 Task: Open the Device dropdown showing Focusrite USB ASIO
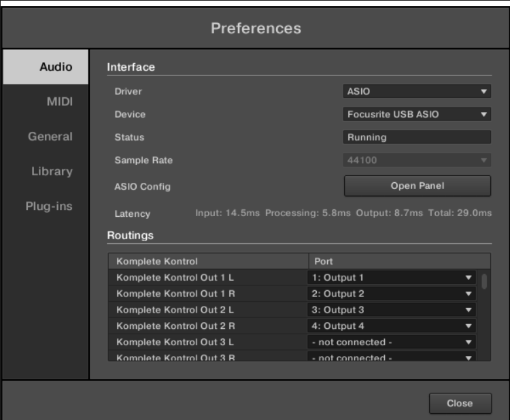pyautogui.click(x=417, y=114)
